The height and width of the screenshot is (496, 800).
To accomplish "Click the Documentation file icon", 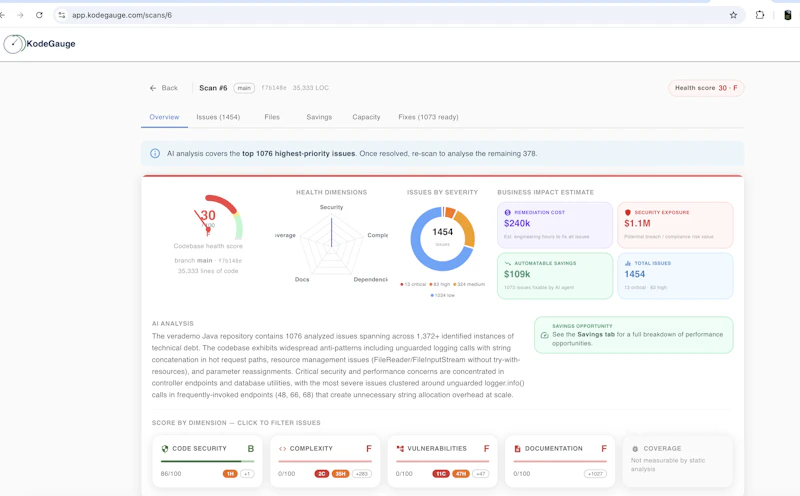I will click(517, 449).
